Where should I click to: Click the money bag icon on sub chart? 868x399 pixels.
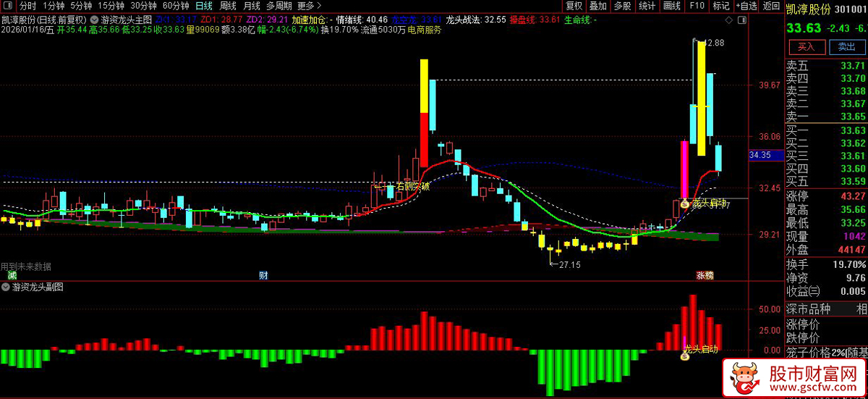pos(684,356)
